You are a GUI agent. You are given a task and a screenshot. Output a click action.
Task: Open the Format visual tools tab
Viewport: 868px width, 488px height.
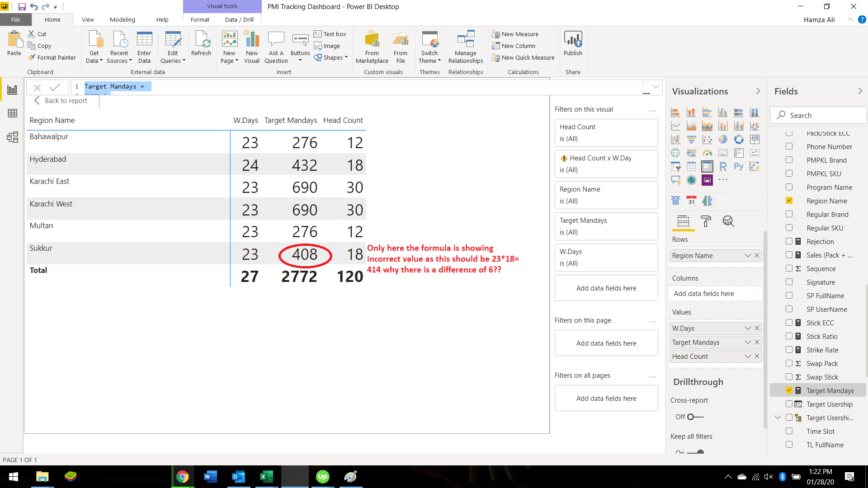200,19
